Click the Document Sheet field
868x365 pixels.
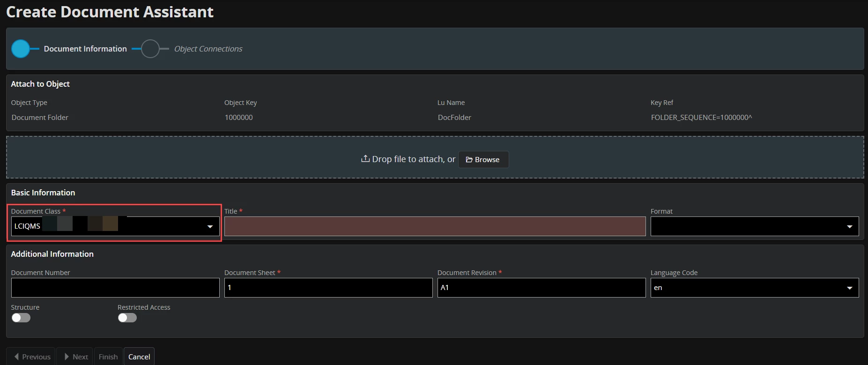click(x=328, y=288)
